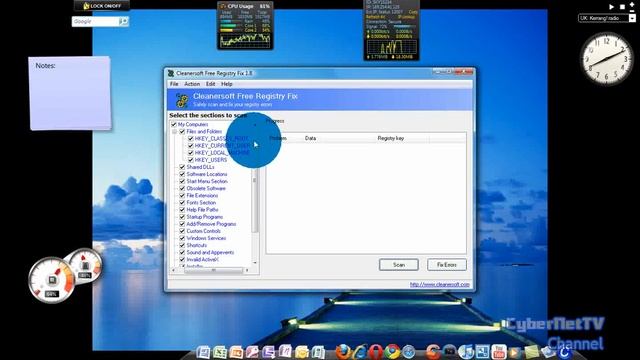Uncheck the HKEY_USERS checkbox
This screenshot has height=360, width=640.
pos(191,160)
